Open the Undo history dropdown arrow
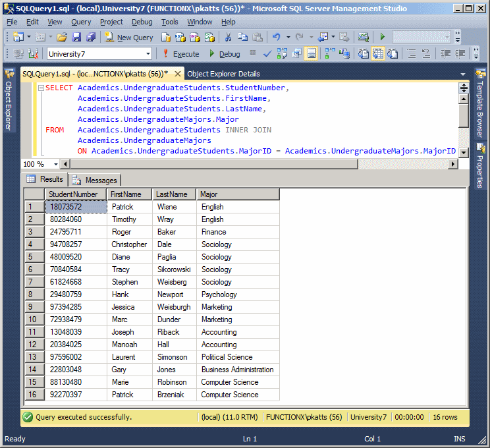490x448 pixels. 288,37
